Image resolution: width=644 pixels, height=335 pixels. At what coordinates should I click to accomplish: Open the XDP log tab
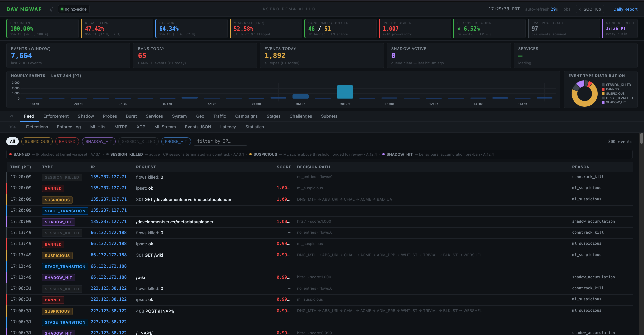141,127
